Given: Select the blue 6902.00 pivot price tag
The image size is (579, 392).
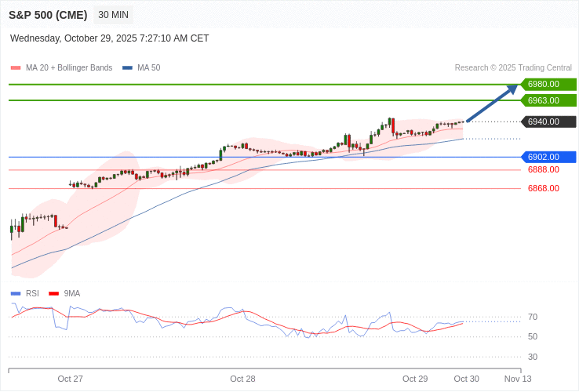Looking at the screenshot, I should pos(548,157).
